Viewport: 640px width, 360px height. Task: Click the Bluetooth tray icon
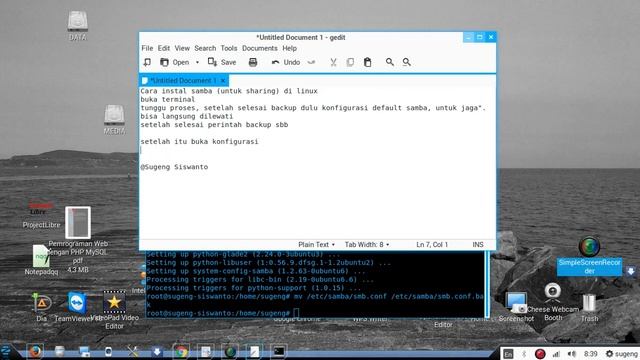point(524,353)
